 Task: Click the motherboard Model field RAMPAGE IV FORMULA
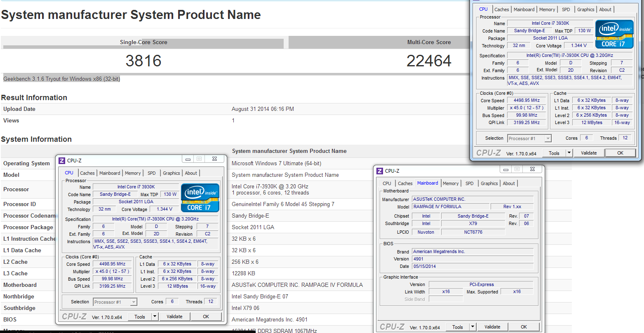450,206
